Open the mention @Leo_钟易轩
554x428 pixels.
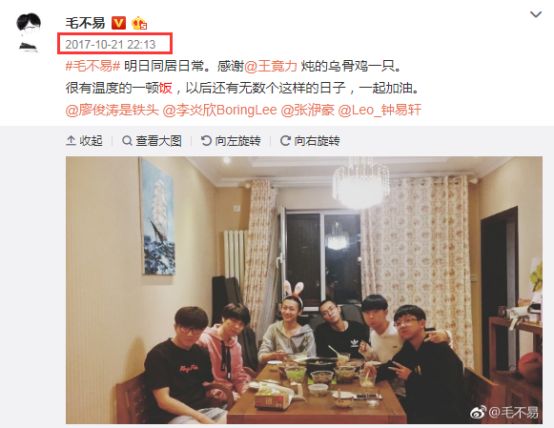tap(379, 110)
